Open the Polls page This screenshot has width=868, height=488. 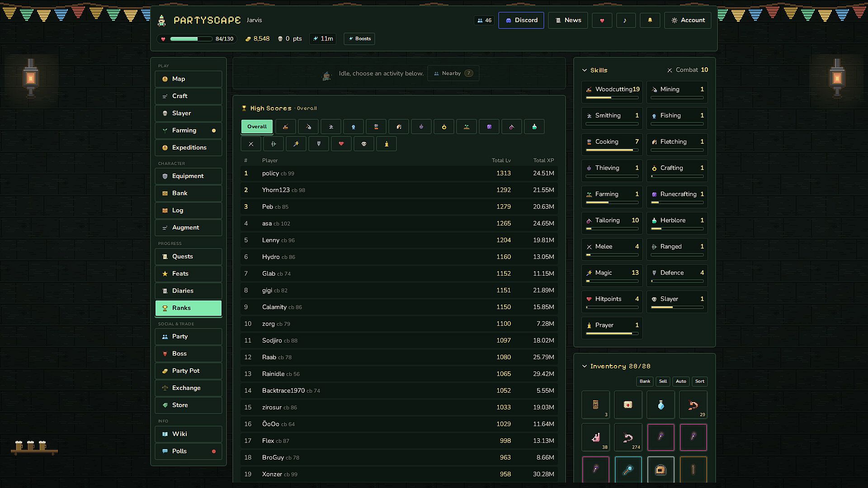189,451
